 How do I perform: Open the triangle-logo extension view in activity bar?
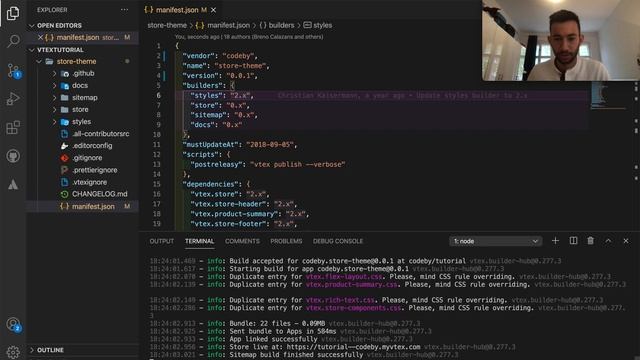(x=13, y=184)
